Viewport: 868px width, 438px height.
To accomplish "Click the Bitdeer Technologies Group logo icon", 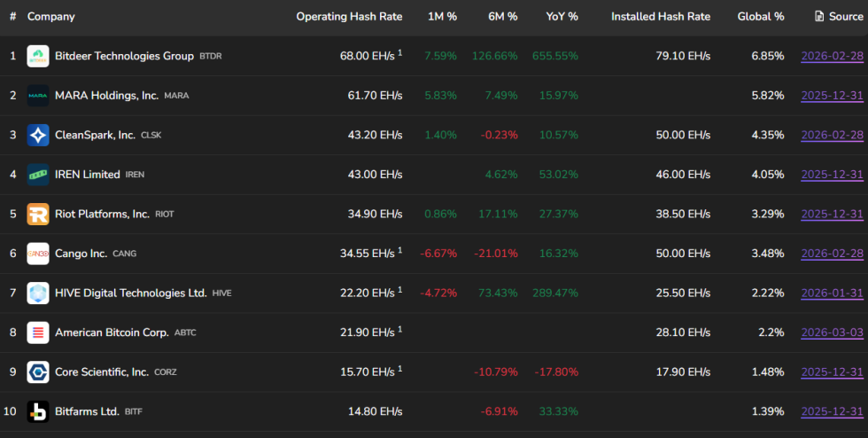I will 37,56.
